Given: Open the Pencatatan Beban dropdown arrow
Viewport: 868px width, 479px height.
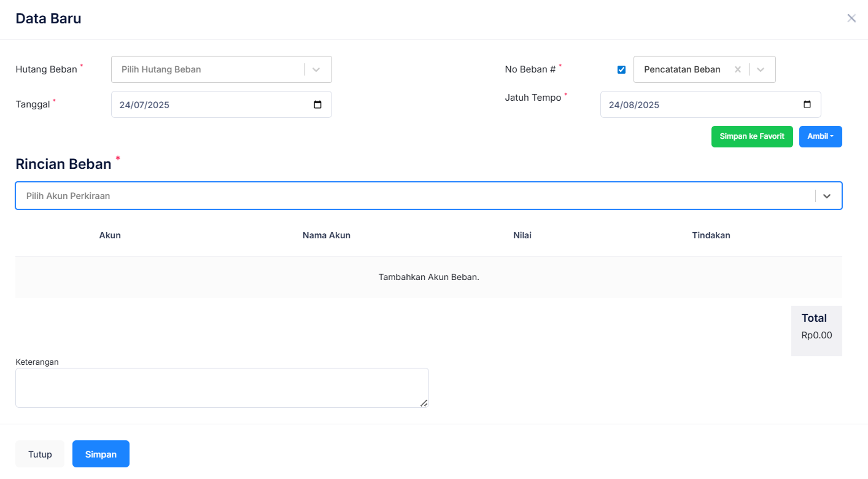Looking at the screenshot, I should coord(761,69).
